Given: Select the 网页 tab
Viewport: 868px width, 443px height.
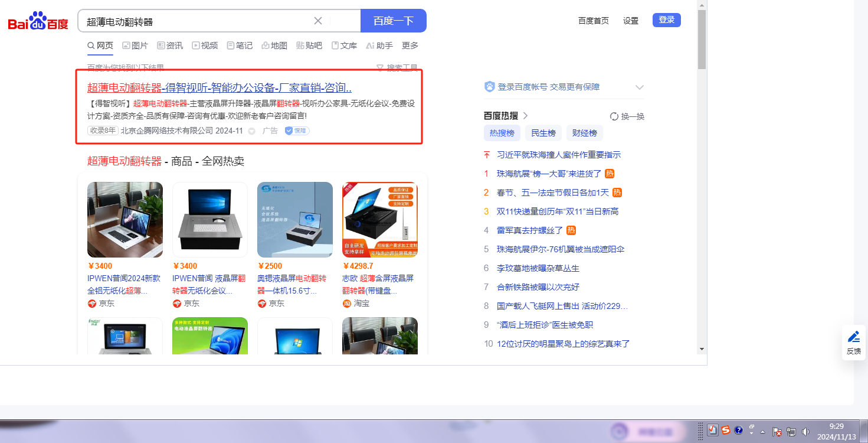Looking at the screenshot, I should 100,45.
